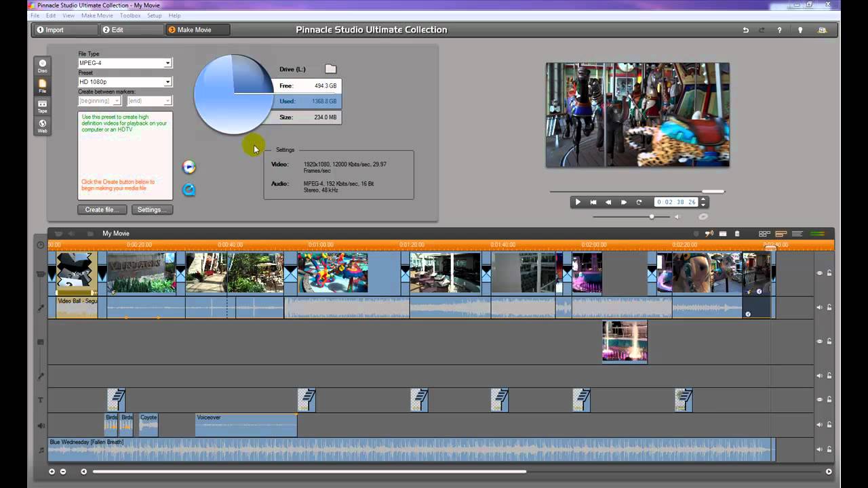868x488 pixels.
Task: Toggle loop playback in preview
Action: tap(639, 202)
